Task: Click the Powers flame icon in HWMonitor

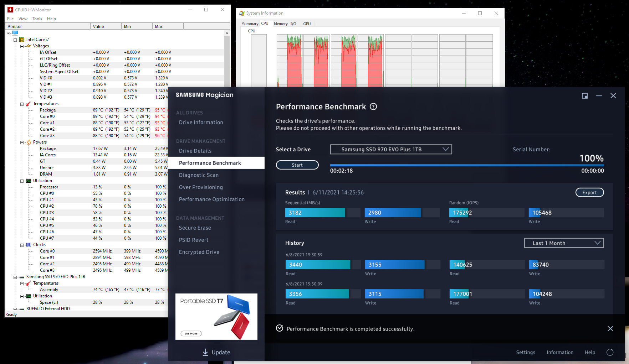Action: click(x=29, y=142)
